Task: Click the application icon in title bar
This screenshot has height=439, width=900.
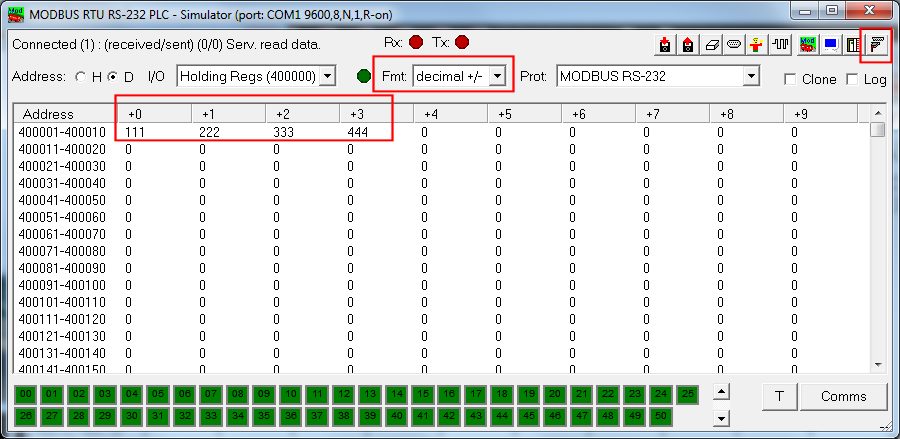Action: 15,13
